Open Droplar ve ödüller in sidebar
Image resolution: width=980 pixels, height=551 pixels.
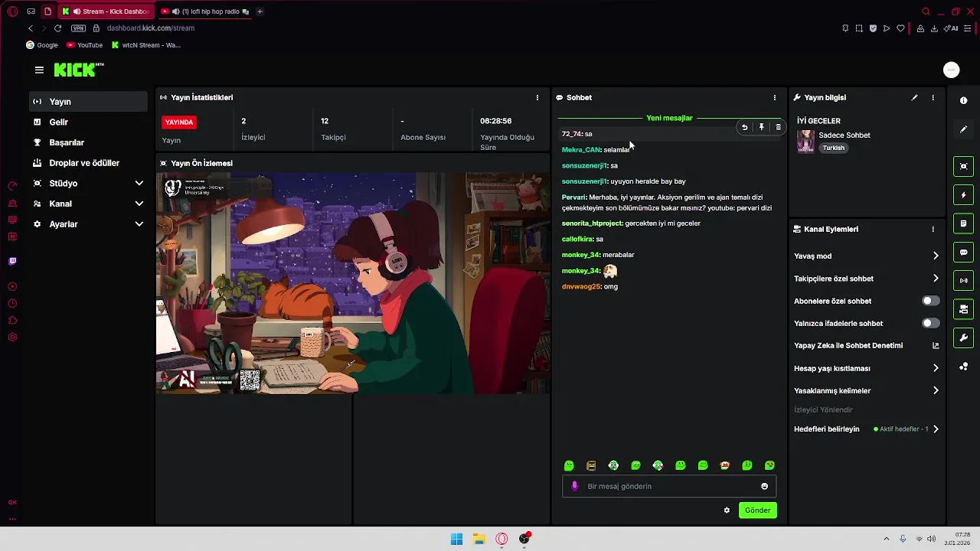point(89,163)
